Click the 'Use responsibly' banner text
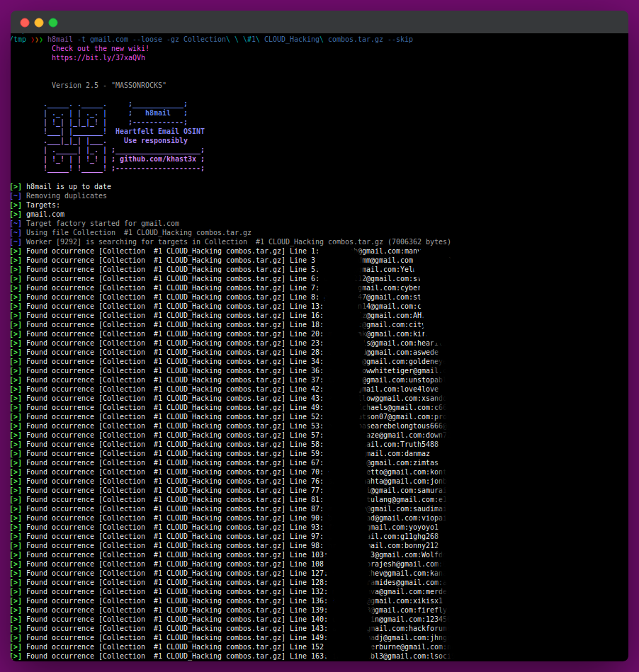The width and height of the screenshot is (639, 672). [156, 141]
